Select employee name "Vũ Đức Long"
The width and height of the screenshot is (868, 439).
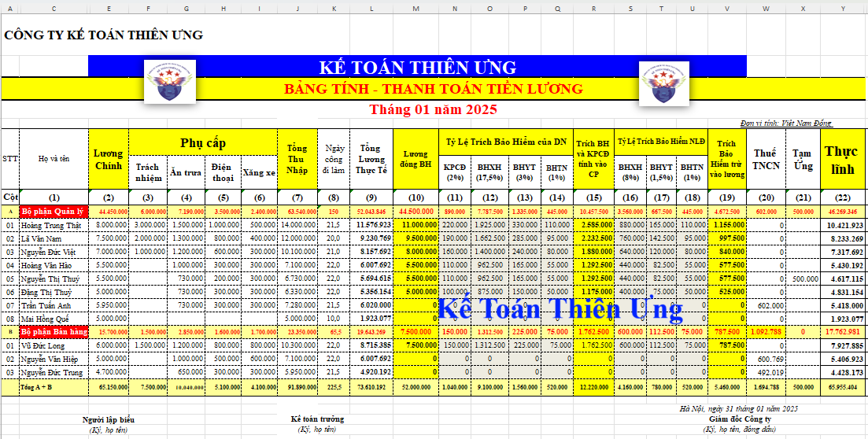[x=54, y=345]
